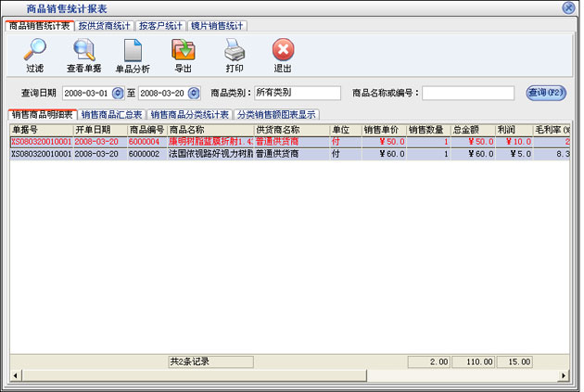
Task: Print the report using 打印 icon
Action: point(235,51)
